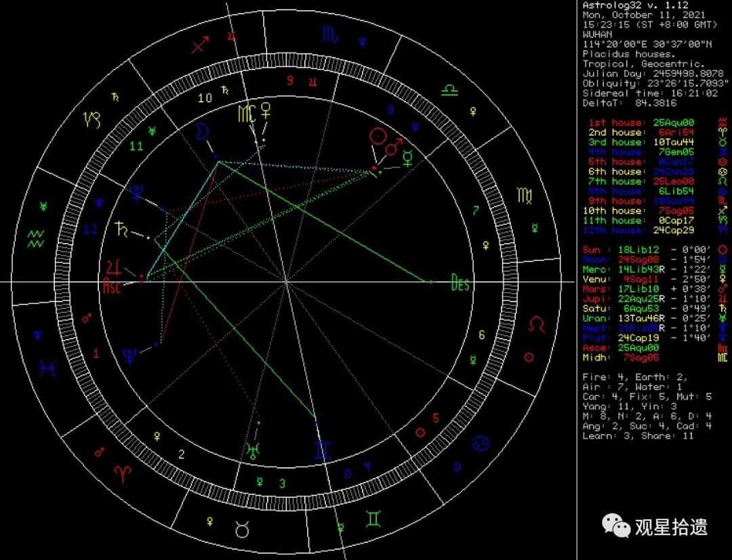Click the green Mercury symbol near Mars
Screen dimensions: 732x560
pos(408,159)
